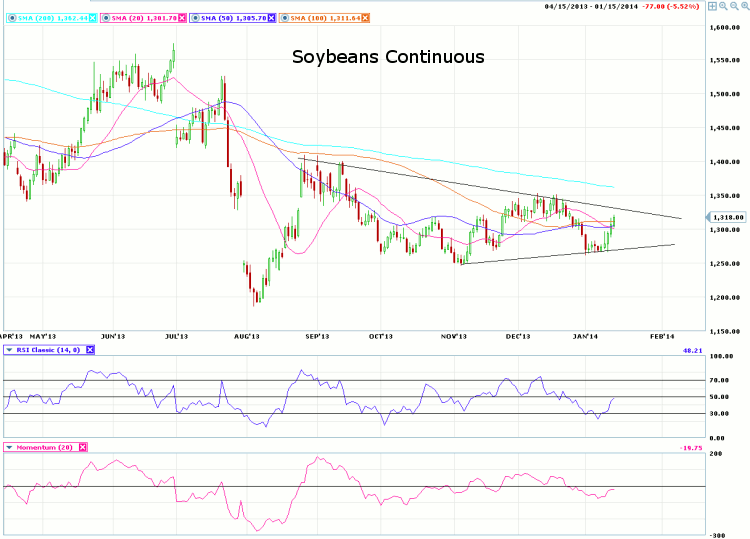Toggle the SMA (200) indicator circle
Viewport: 750px width, 539px height.
point(10,18)
